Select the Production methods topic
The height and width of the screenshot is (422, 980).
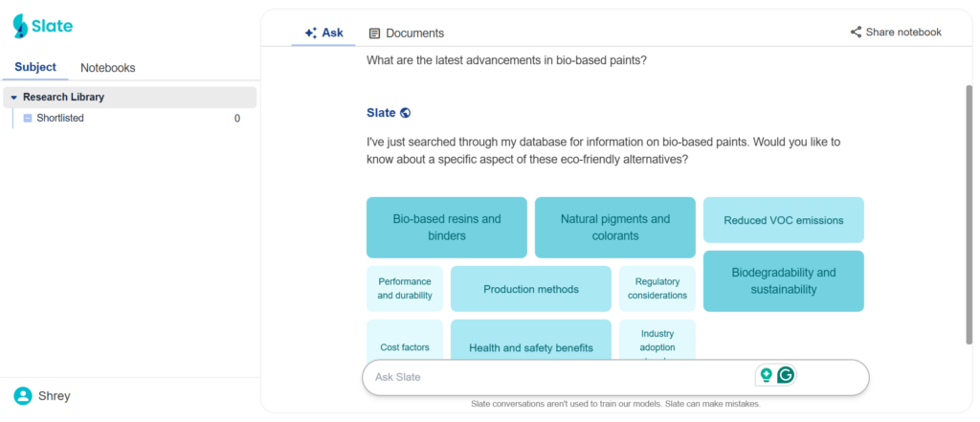point(530,289)
